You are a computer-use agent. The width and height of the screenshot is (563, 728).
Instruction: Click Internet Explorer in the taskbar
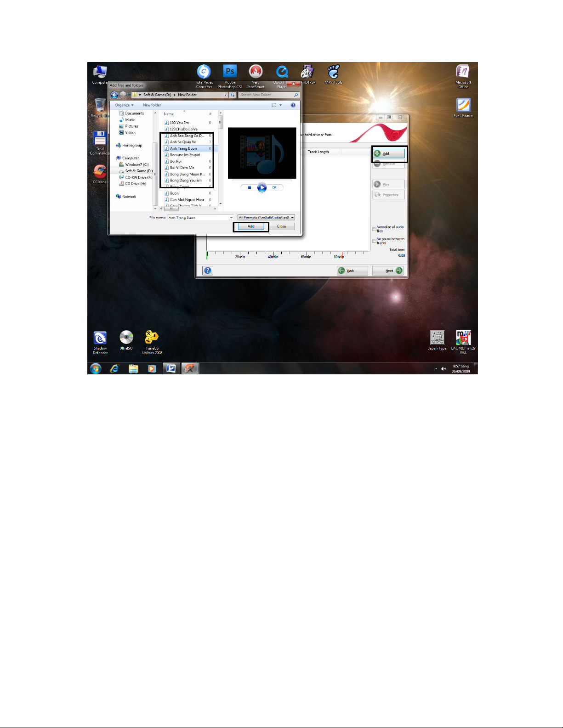click(114, 368)
